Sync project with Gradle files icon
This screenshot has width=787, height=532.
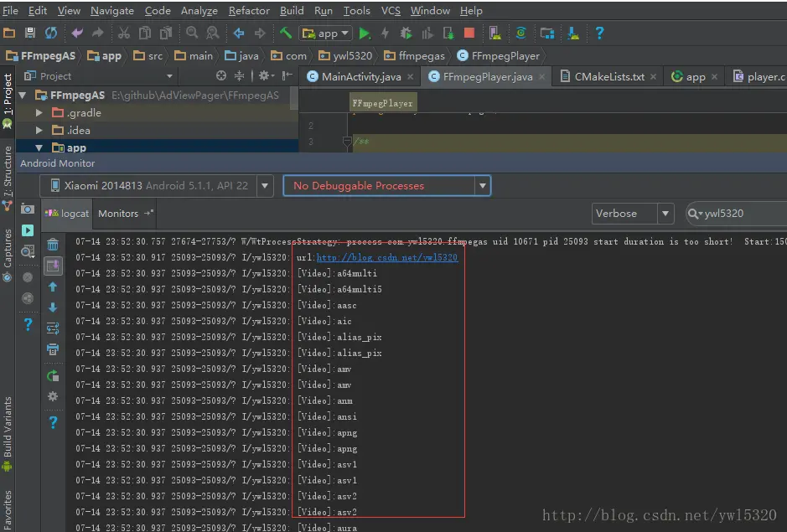pyautogui.click(x=521, y=34)
